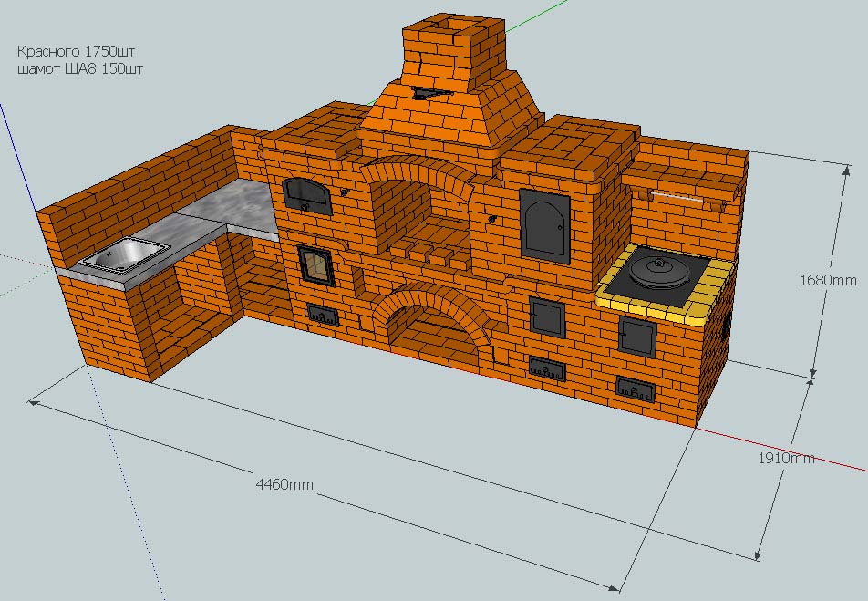Viewport: 868px width, 601px height.
Task: Select the ash vent door under the cooktop firebox
Action: pos(635,390)
